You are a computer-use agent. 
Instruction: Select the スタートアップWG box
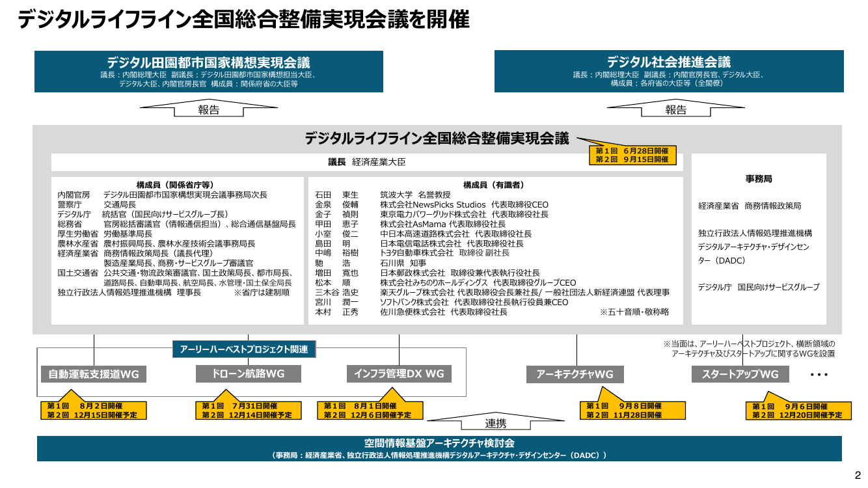pos(740,374)
